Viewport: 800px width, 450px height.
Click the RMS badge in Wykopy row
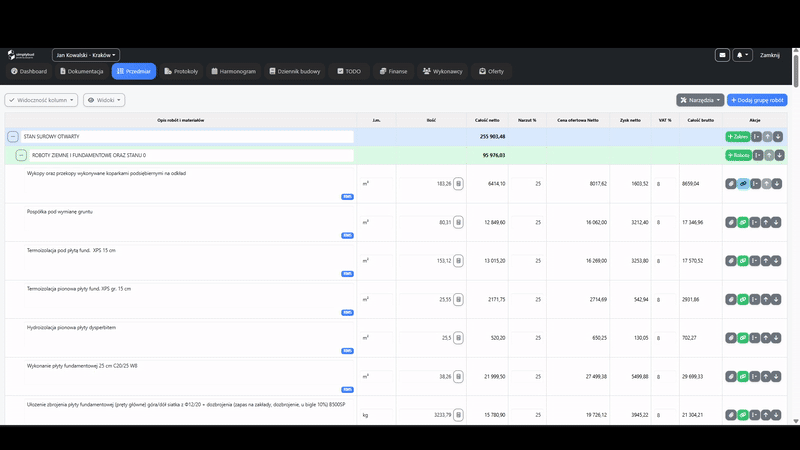point(347,196)
